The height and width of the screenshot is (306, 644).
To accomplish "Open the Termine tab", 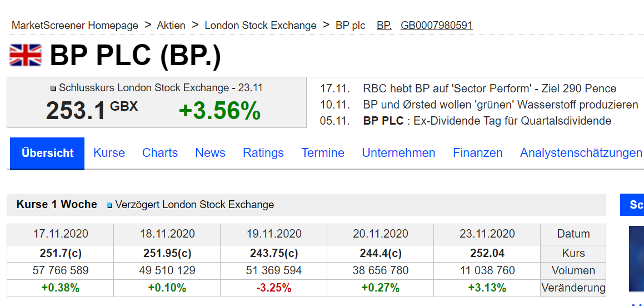I will coord(323,153).
